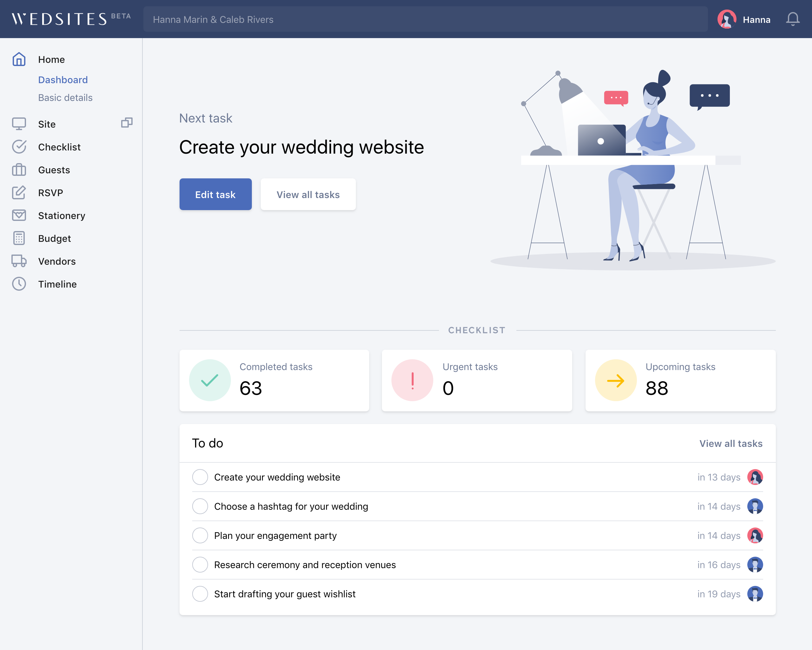Click the Site monitor icon

click(x=19, y=123)
